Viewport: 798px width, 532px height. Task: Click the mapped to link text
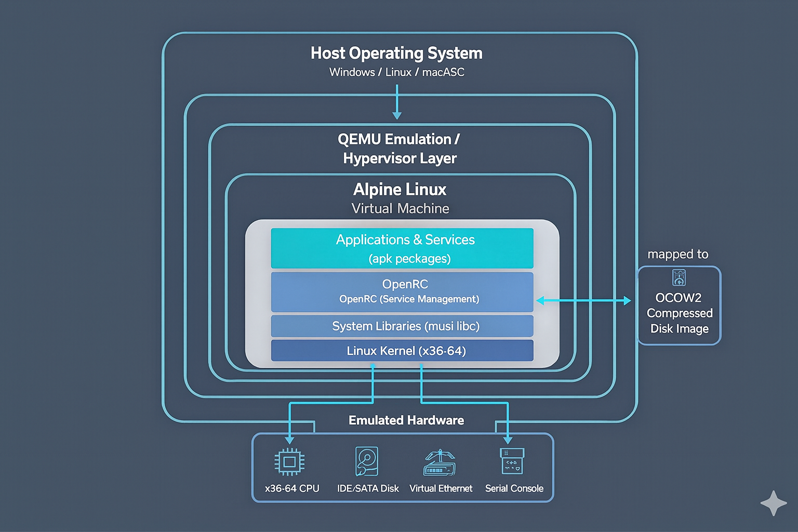click(677, 254)
